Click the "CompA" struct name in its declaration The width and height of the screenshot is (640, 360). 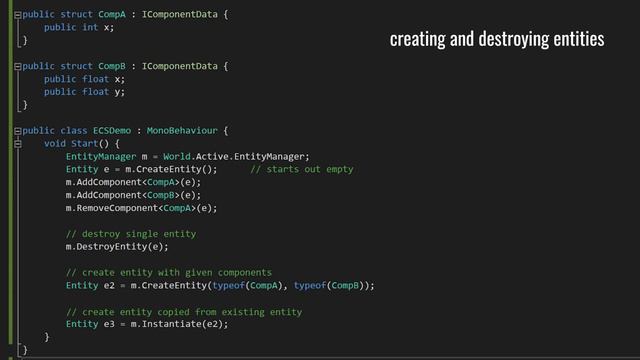point(112,14)
